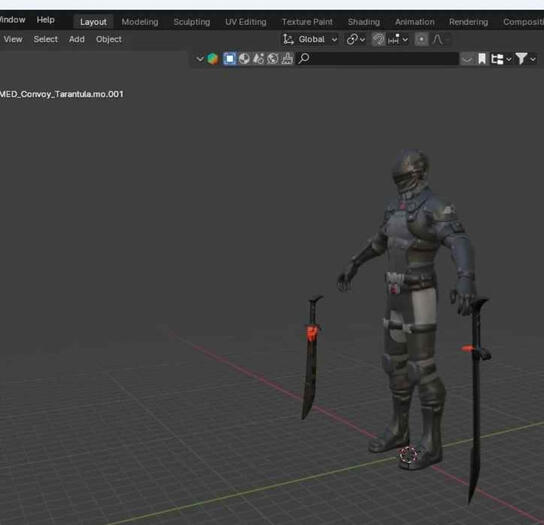
Task: Expand the funnel filter dropdown arrow
Action: point(533,59)
